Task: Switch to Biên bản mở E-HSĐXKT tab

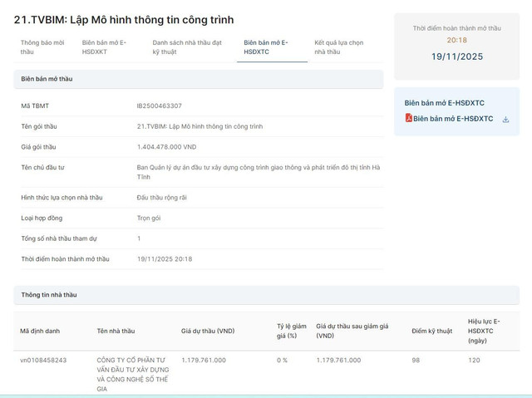Action: click(105, 47)
